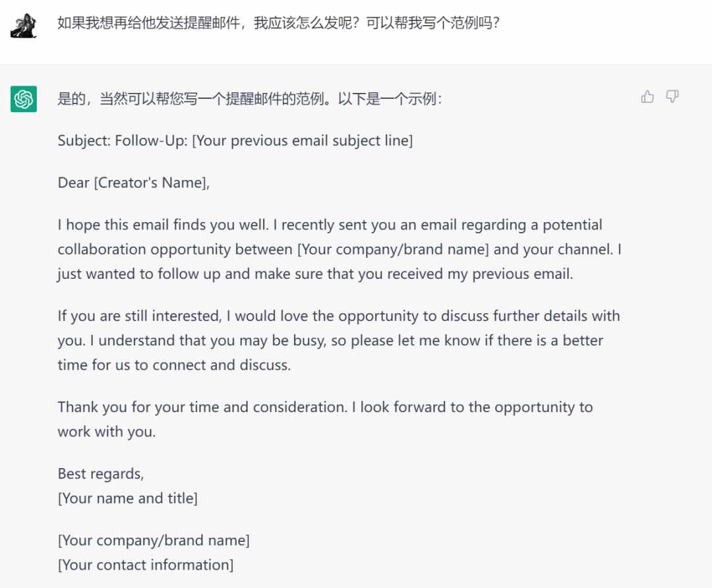712x588 pixels.
Task: Click '[Your company/brand name]' inside the first paragraph
Action: click(x=393, y=249)
